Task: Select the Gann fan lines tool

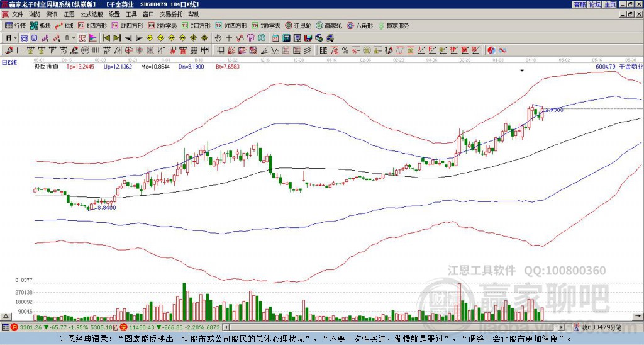Action: point(231,50)
